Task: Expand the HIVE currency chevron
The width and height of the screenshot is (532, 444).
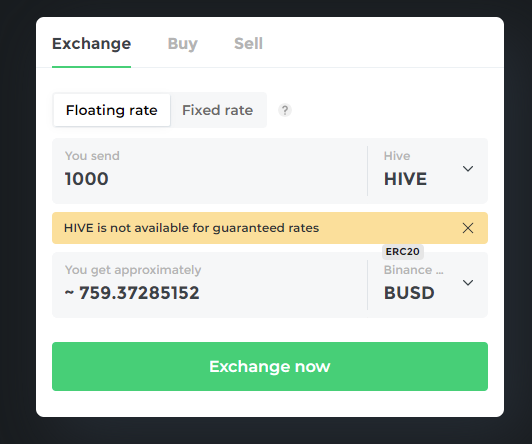Action: [468, 169]
